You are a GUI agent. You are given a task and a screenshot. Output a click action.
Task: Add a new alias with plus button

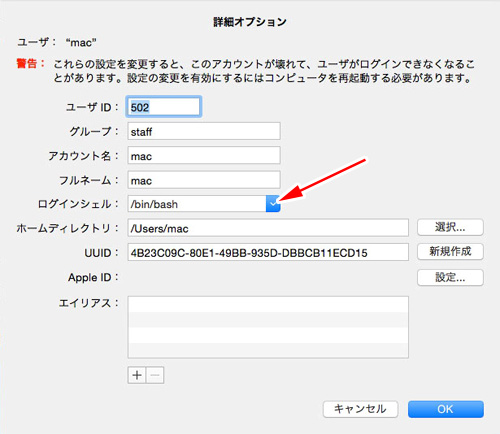[137, 375]
